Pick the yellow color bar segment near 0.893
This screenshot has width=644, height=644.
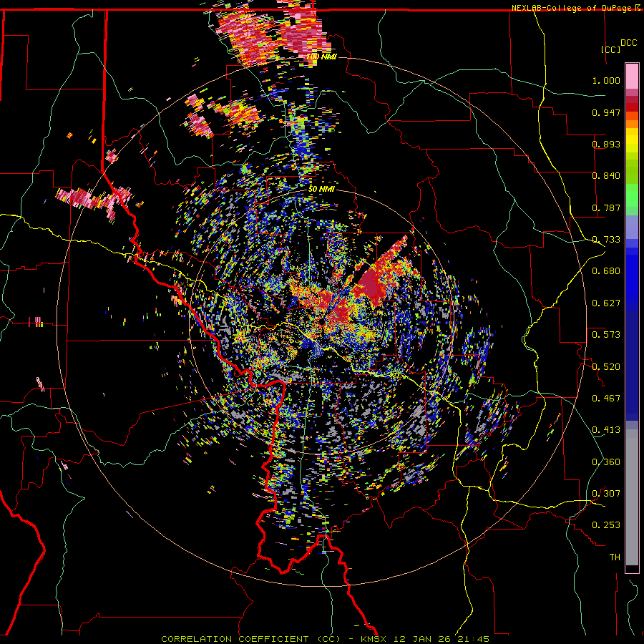point(632,144)
